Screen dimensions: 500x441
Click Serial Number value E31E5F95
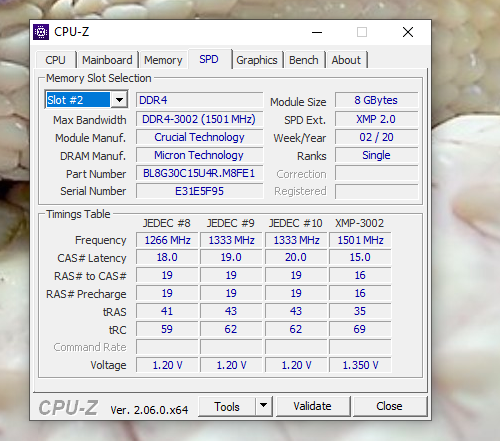pos(199,191)
